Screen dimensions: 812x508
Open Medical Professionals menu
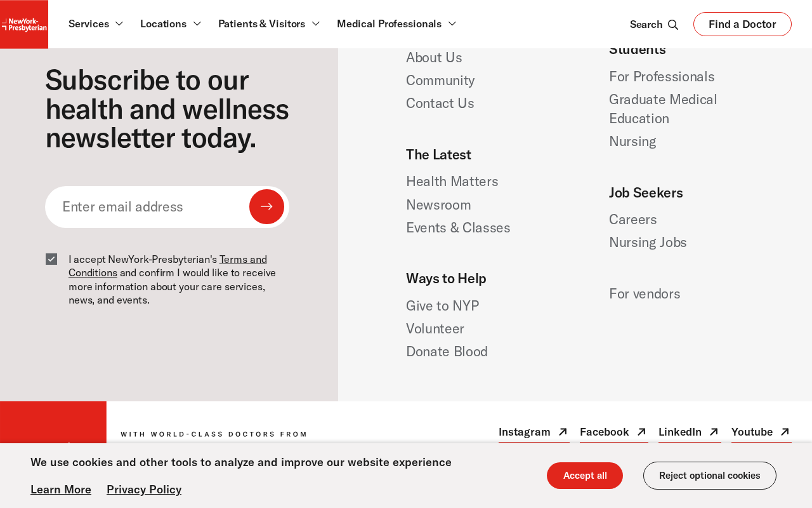396,23
